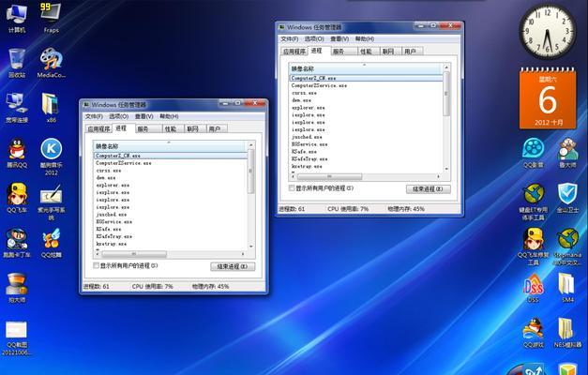Screen dimensions: 588x375
Task: Select csrss.exe in left Task Manager
Action: (x=171, y=171)
